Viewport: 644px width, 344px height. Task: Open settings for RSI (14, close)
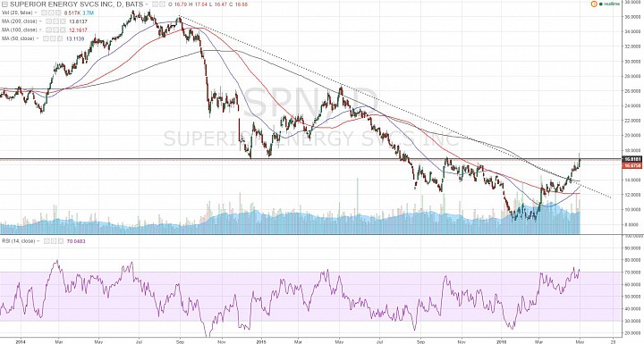pyautogui.click(x=54, y=241)
